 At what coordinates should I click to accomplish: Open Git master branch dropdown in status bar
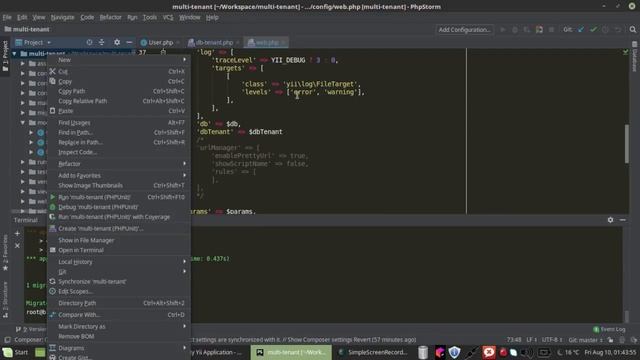click(585, 340)
